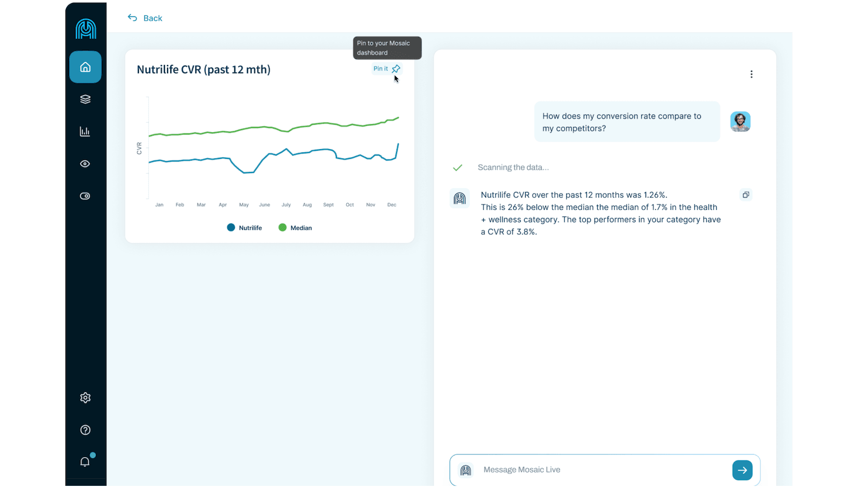Pin the chart with Pin it
Image resolution: width=868 pixels, height=488 pixels.
[387, 69]
